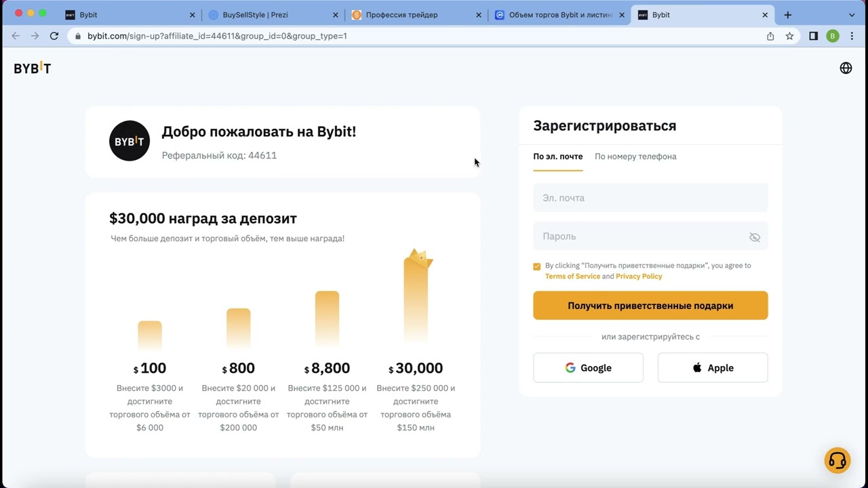Open the support headset chat widget
The image size is (868, 488).
pos(837,461)
